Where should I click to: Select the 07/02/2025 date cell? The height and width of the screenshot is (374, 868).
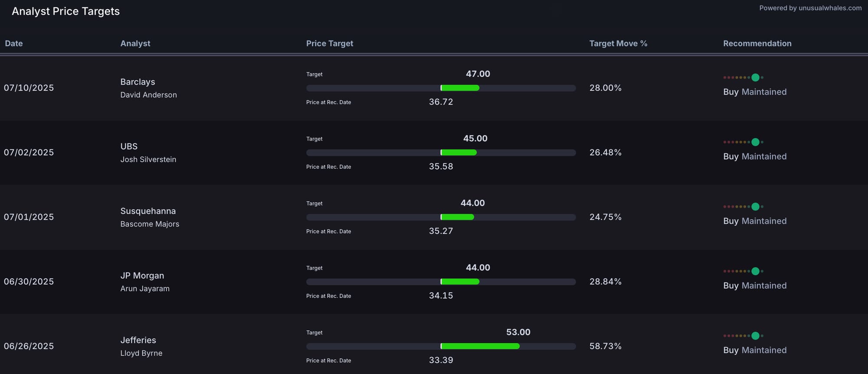pos(29,153)
